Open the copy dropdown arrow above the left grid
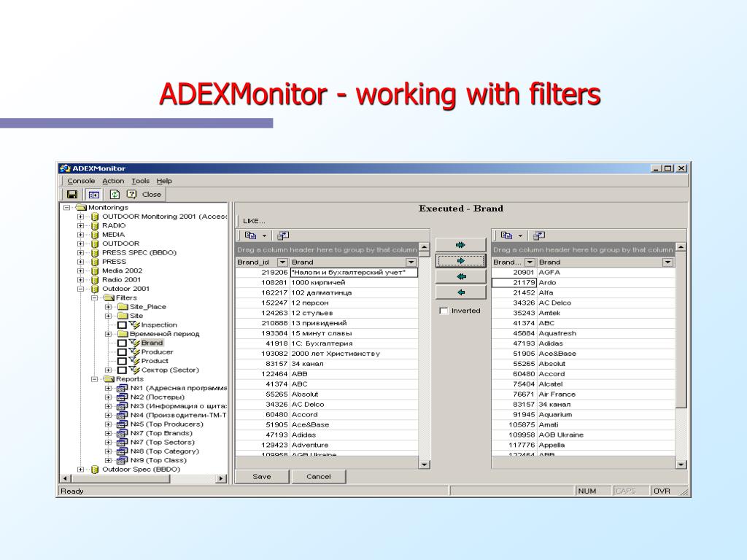The image size is (747, 560). click(x=264, y=236)
